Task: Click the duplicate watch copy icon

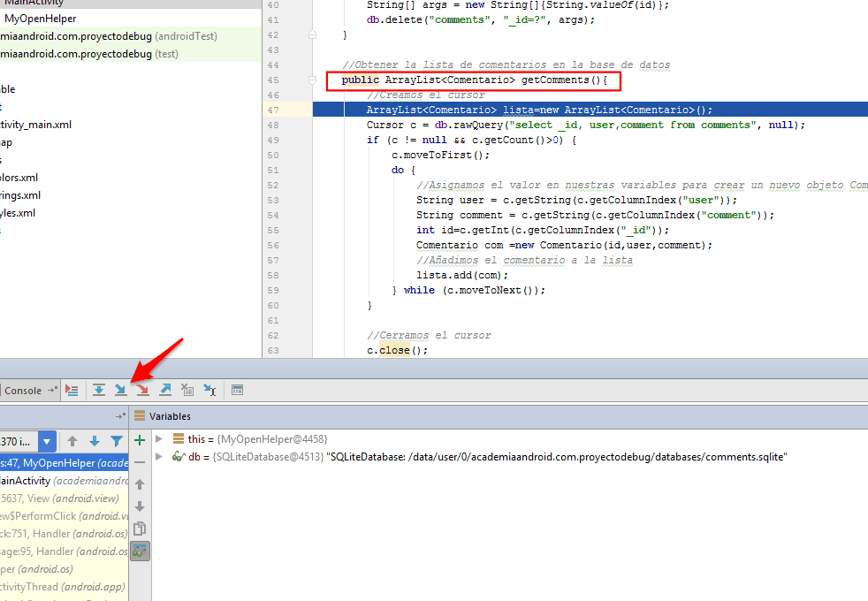Action: 140,529
